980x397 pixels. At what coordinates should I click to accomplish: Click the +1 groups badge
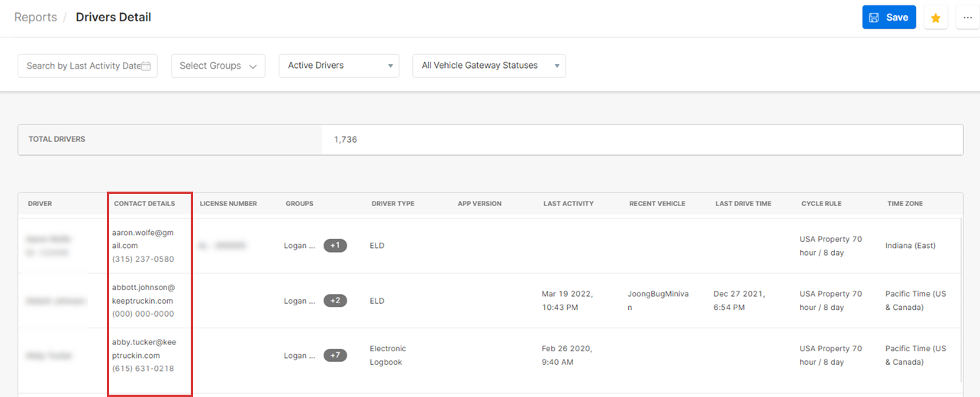(335, 246)
